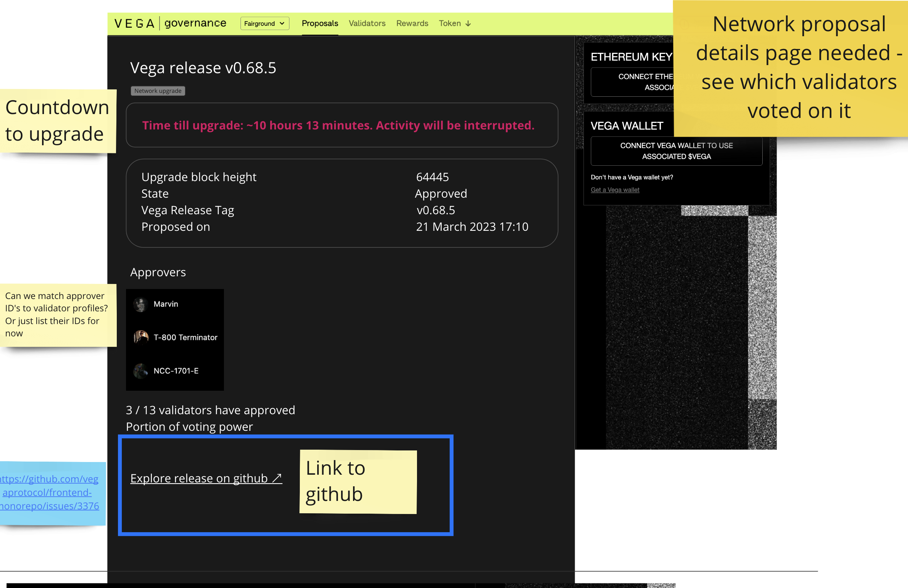Select the Proposals menu item
The height and width of the screenshot is (588, 908).
[320, 24]
